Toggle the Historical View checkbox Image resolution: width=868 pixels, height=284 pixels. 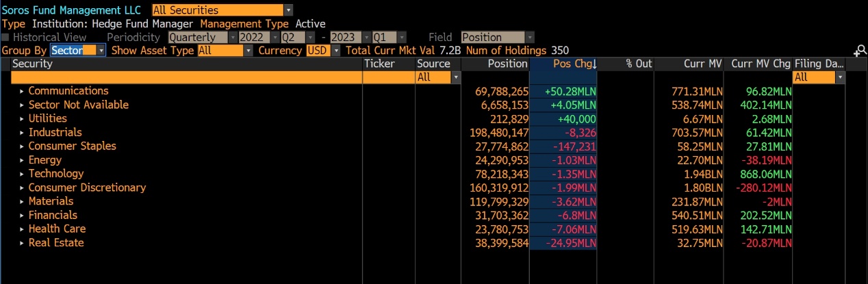(5, 38)
